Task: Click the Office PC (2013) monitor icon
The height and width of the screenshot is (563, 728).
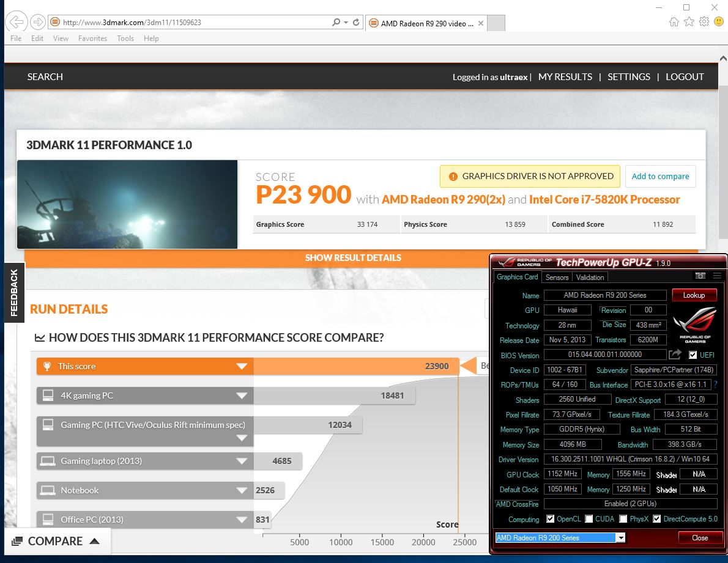Action: pos(48,520)
